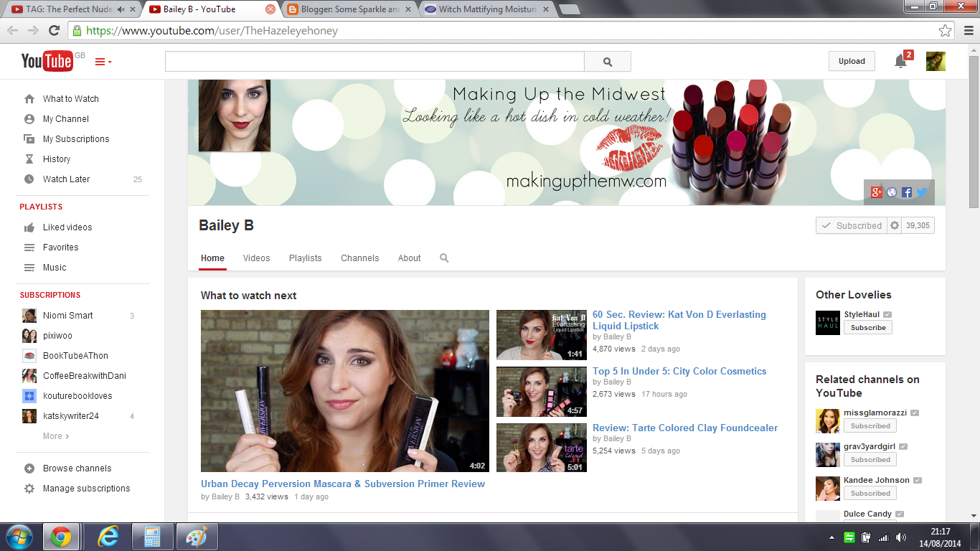
Task: Switch to TAG: The Perfect Nude tab
Action: point(72,9)
